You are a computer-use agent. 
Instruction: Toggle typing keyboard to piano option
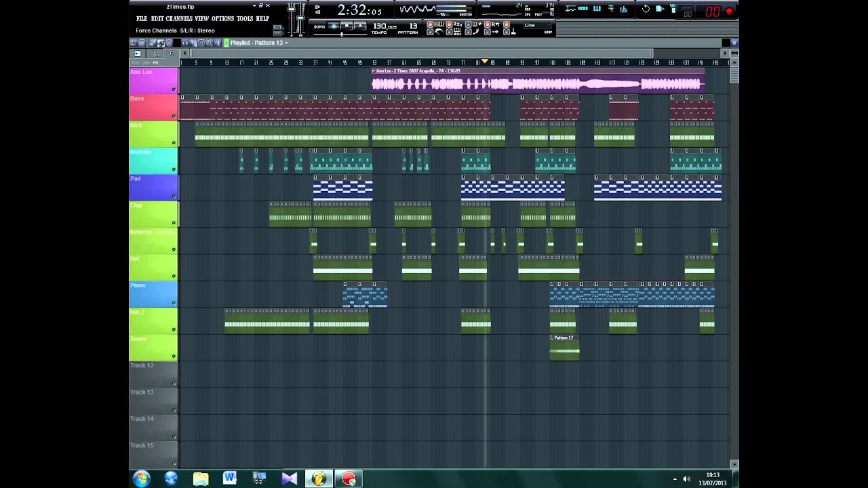pos(430,24)
